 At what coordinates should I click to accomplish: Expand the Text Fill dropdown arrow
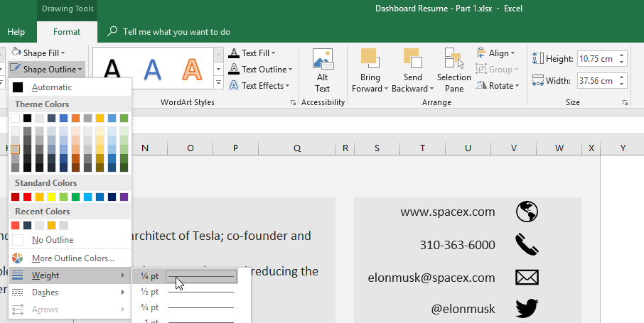click(x=273, y=53)
